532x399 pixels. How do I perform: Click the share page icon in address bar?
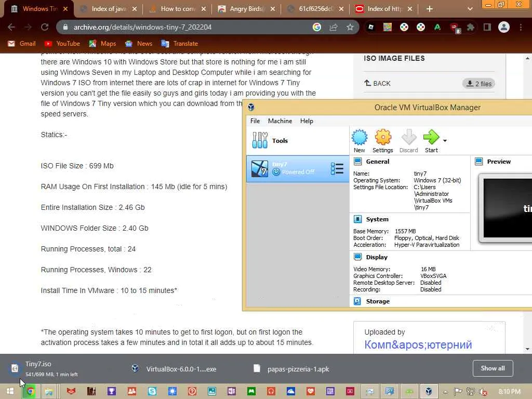coord(334,27)
